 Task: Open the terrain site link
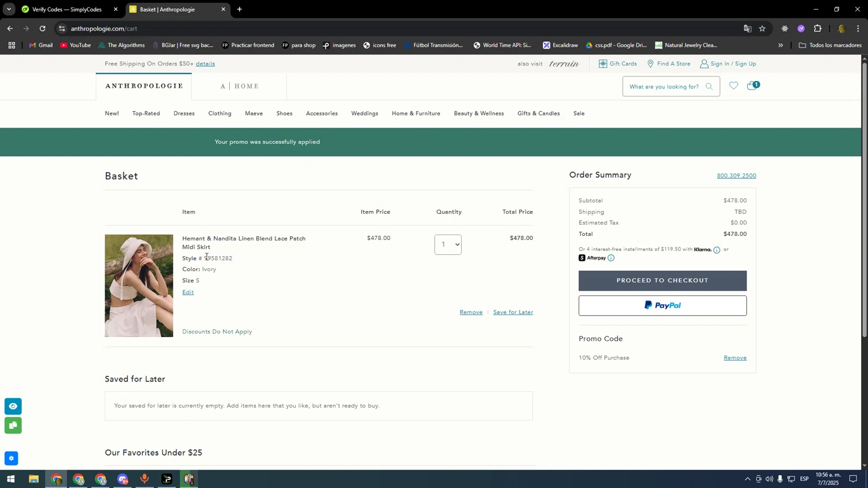(564, 64)
